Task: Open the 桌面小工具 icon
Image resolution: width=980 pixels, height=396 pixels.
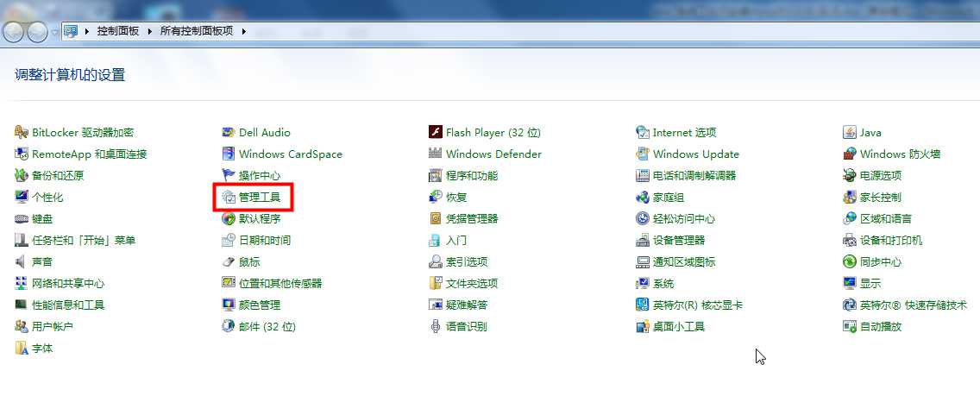Action: pos(643,326)
